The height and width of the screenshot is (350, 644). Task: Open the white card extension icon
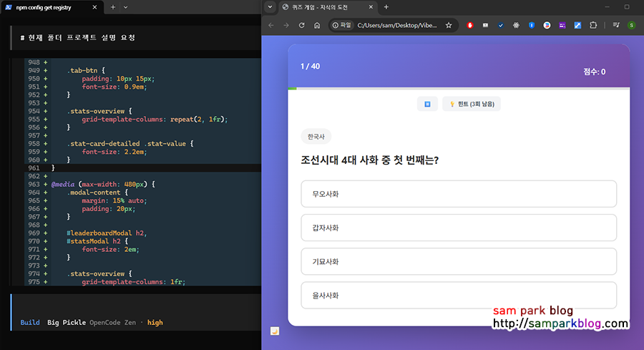tap(485, 26)
